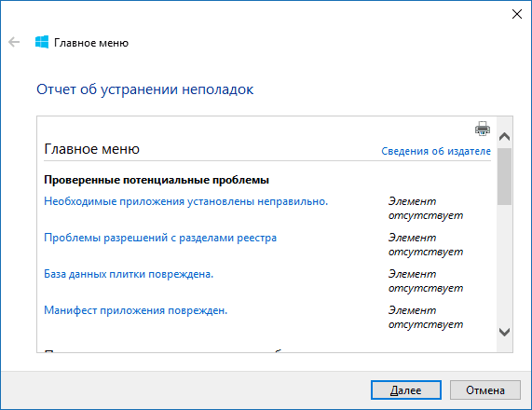The height and width of the screenshot is (410, 532).
Task: Print the troubleshooting report via printer icon
Action: pos(483,129)
